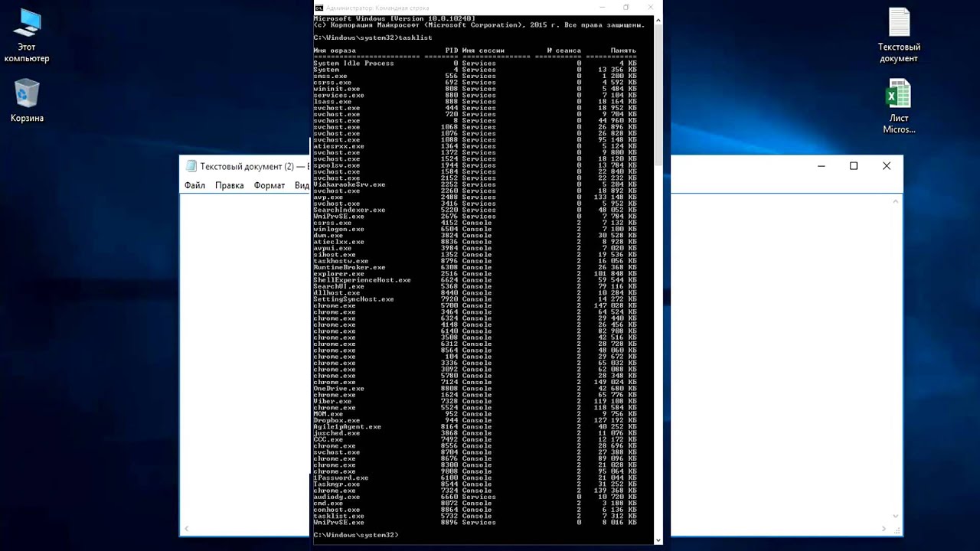Click the MOM.exe process name
Screen dimensions: 980x551
coord(328,414)
